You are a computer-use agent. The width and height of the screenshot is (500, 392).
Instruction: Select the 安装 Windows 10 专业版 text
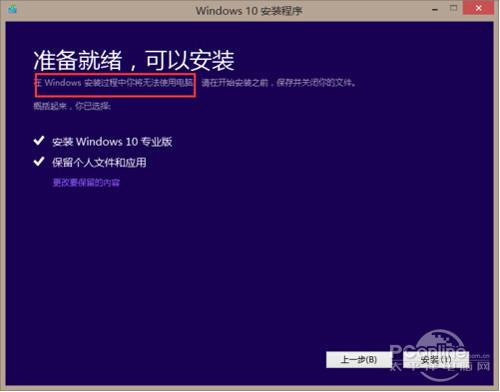112,142
